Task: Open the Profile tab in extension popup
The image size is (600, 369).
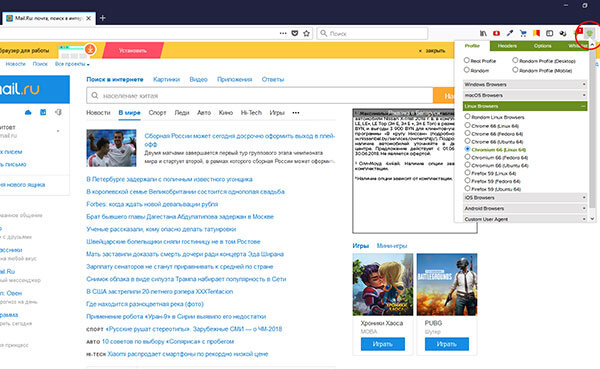Action: (472, 46)
